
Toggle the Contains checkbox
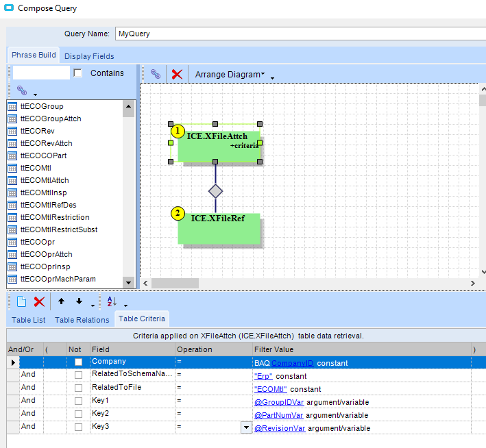[x=77, y=73]
